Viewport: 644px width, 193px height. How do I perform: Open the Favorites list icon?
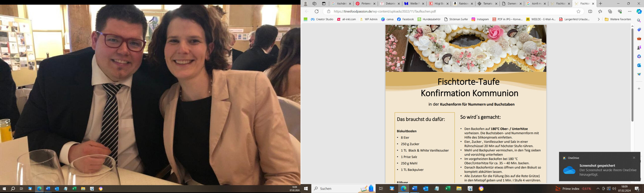(x=600, y=11)
